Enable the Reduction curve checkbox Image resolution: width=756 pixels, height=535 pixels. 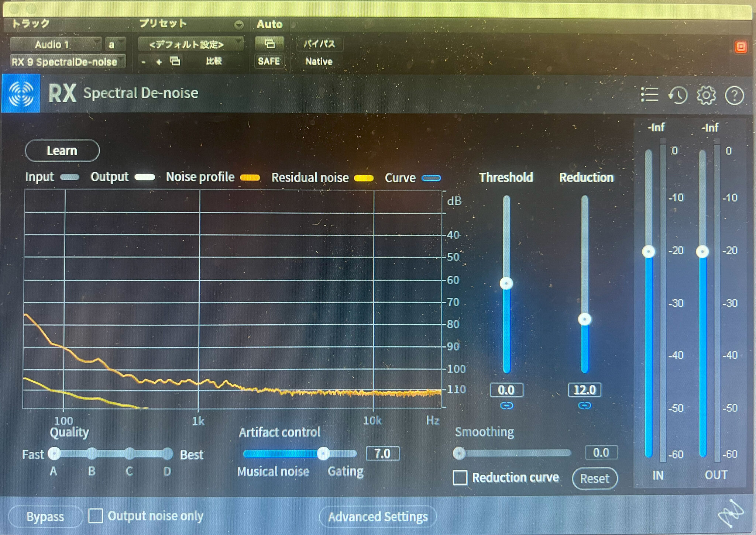(460, 477)
